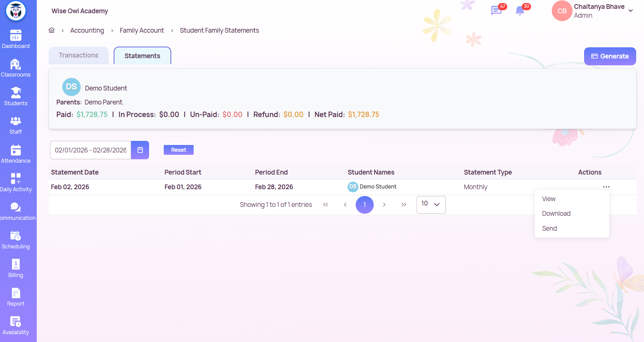
Task: Toggle the row actions three-dot menu
Action: coord(606,187)
